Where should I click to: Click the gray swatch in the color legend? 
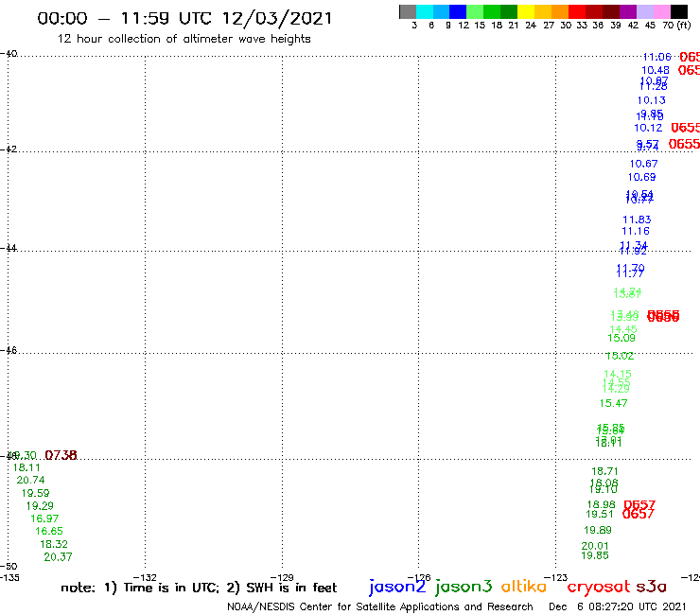coord(408,11)
